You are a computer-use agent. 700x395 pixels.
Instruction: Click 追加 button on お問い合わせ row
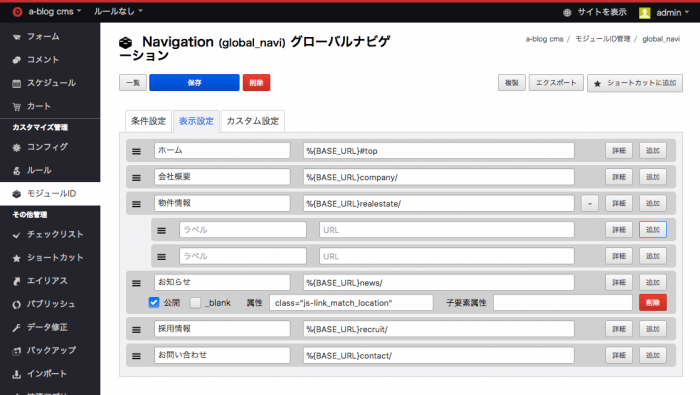(x=653, y=355)
